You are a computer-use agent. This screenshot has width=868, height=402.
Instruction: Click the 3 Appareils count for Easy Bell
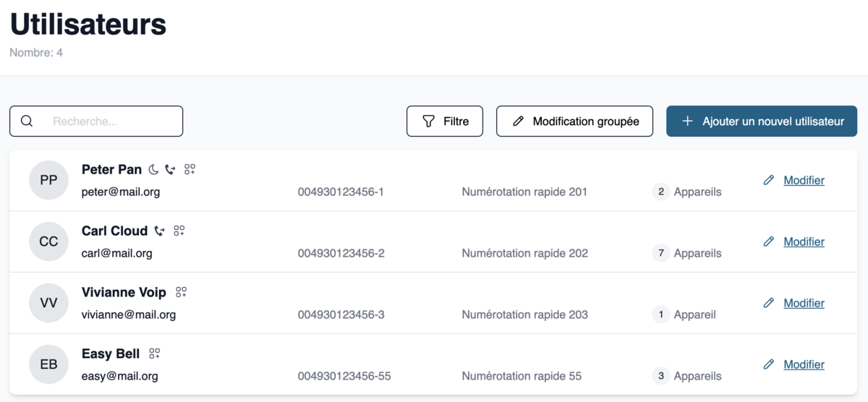coord(686,377)
